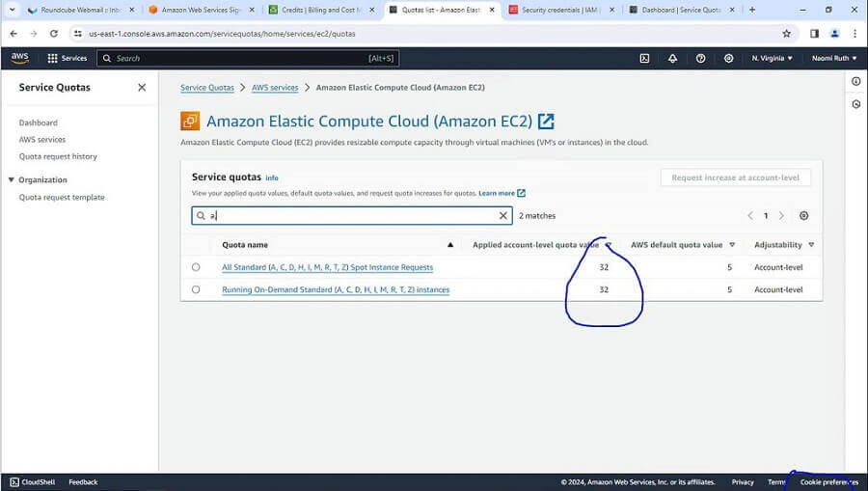The height and width of the screenshot is (491, 868).
Task: Open the CloudShell icon in top navigation
Action: point(644,58)
